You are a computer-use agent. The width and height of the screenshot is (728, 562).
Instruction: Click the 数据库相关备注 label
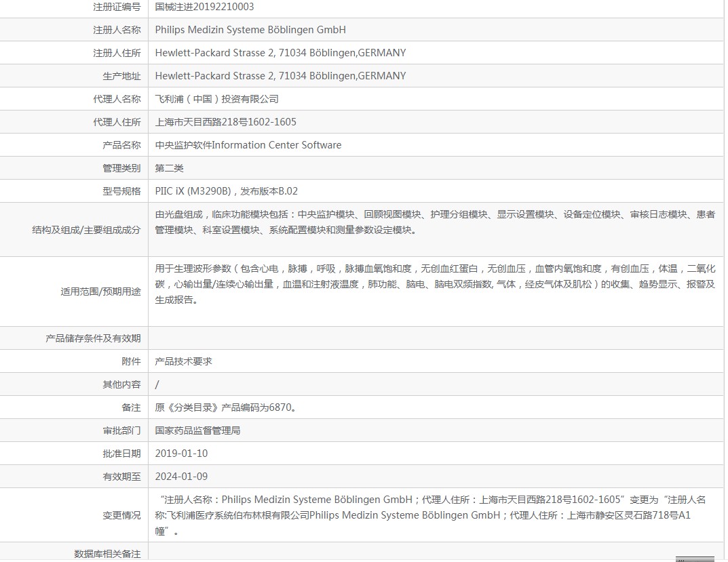point(107,554)
